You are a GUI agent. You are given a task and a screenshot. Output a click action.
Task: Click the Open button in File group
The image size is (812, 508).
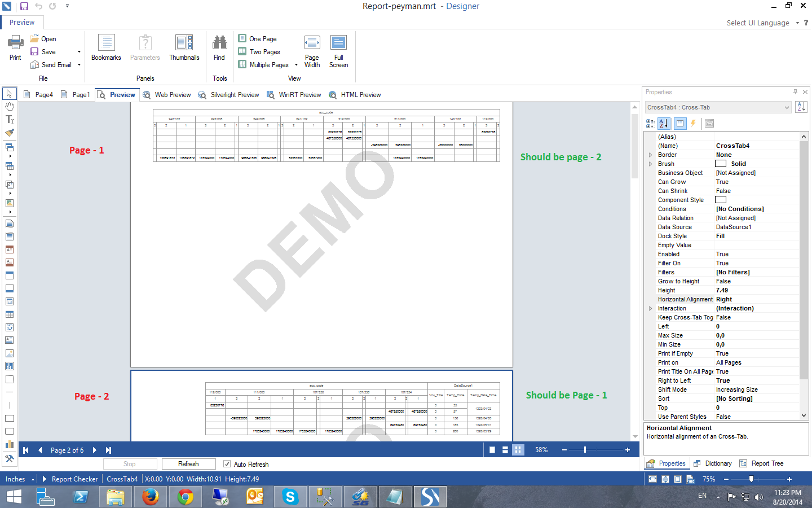click(43, 39)
